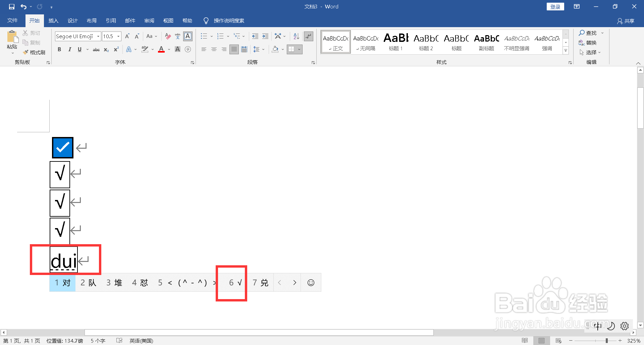Switch to web layout view
This screenshot has height=345, width=644.
[x=558, y=341]
